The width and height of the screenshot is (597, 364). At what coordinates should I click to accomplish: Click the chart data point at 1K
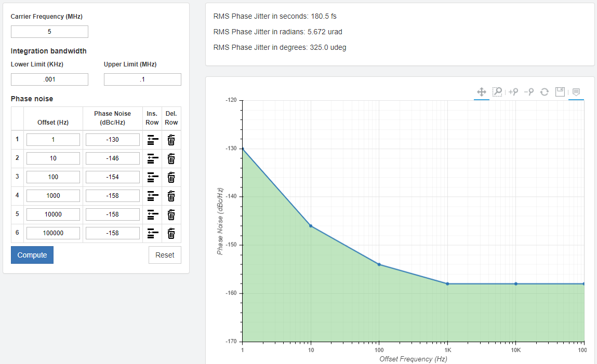447,284
